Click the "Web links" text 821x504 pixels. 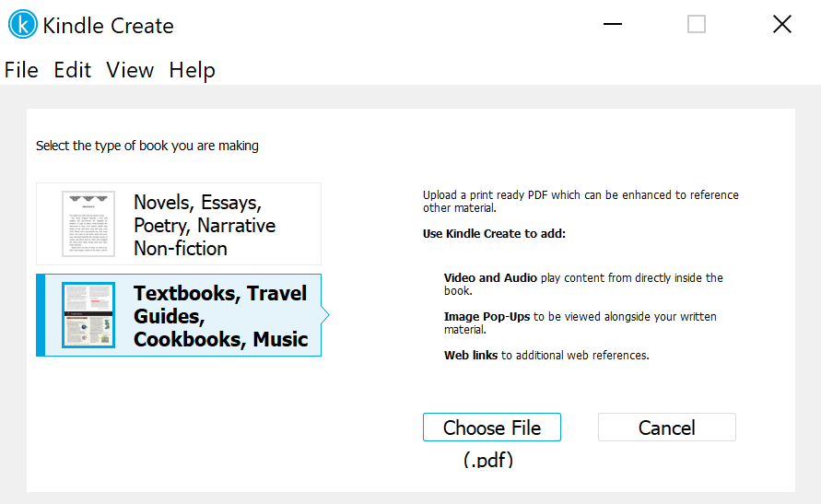tap(471, 356)
